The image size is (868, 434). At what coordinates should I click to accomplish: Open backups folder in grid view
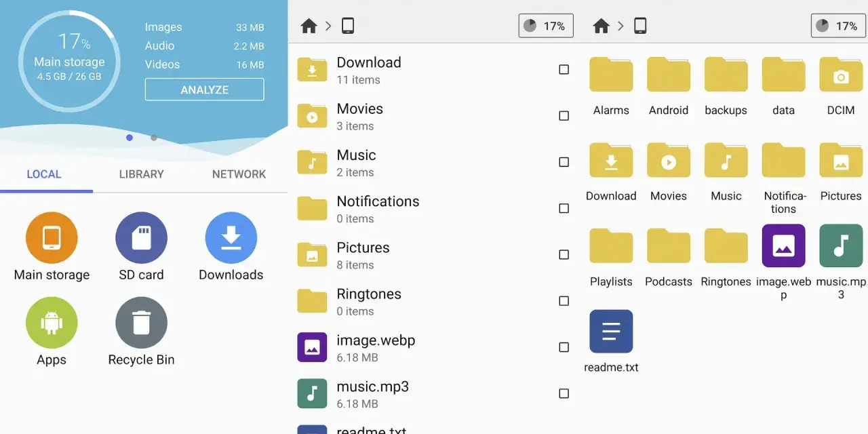[726, 74]
